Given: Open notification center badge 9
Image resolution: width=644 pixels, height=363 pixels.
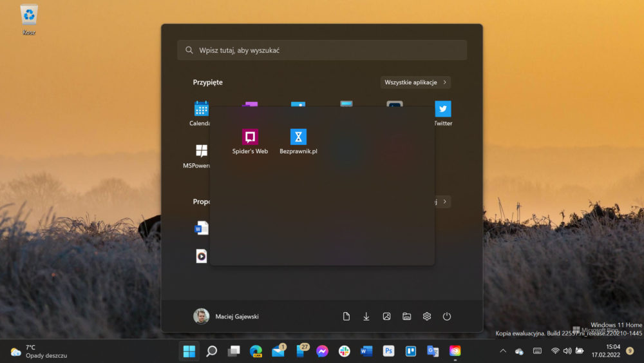Looking at the screenshot, I should click(630, 351).
